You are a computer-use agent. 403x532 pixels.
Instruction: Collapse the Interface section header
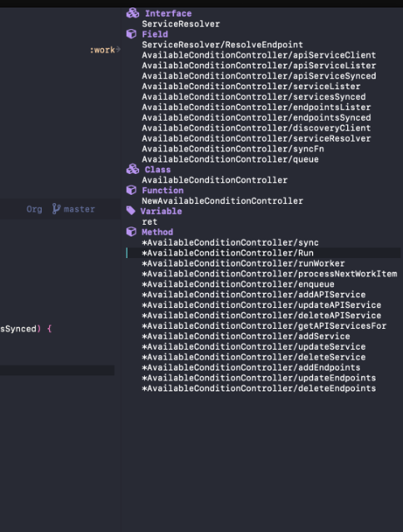(x=168, y=13)
